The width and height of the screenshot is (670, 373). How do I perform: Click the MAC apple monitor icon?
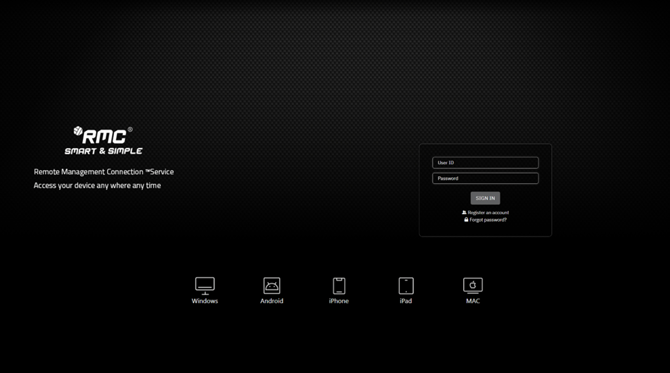[x=473, y=286]
